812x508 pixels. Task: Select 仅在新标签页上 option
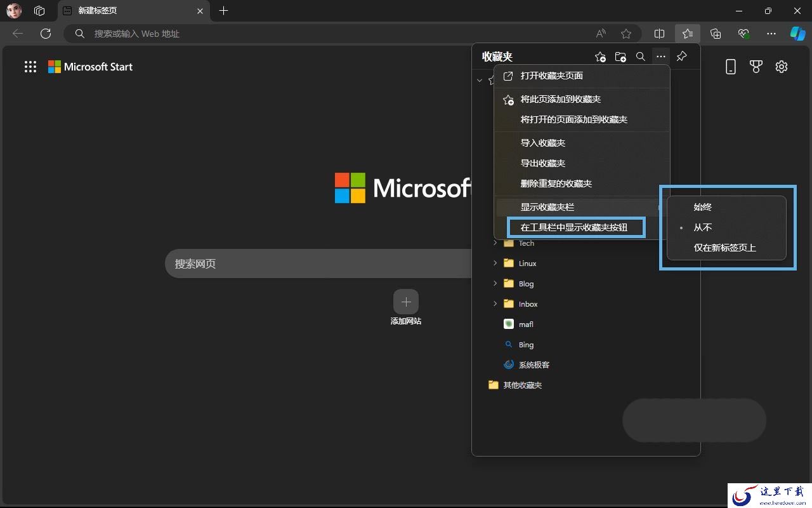click(726, 248)
